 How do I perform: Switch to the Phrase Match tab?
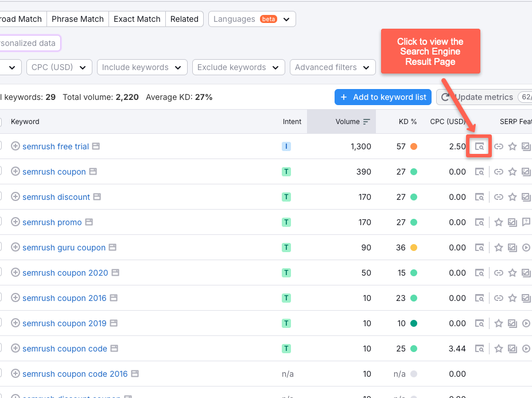[x=77, y=19]
